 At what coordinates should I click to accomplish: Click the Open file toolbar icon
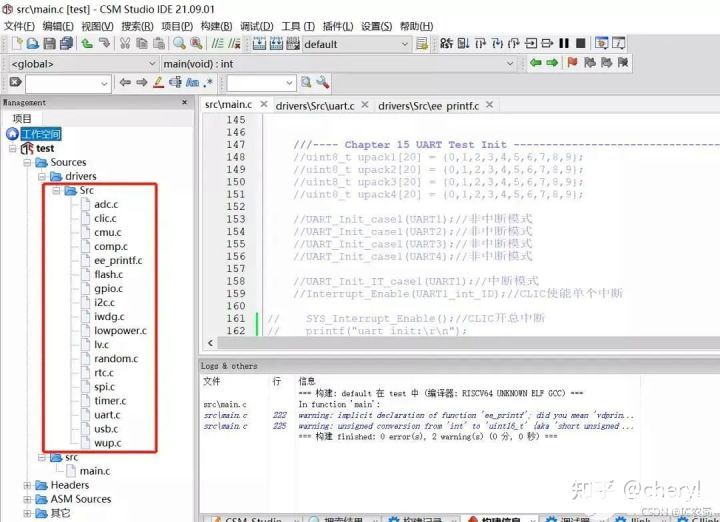click(x=33, y=44)
